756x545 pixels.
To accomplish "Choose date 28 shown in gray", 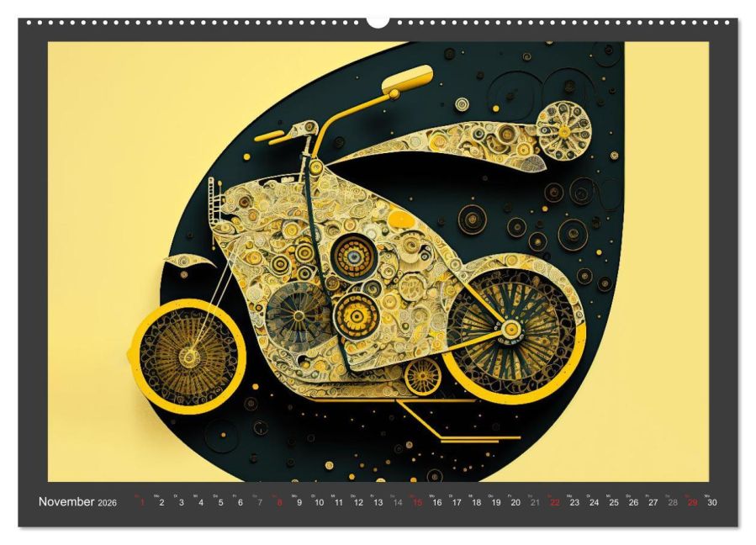I will (673, 503).
